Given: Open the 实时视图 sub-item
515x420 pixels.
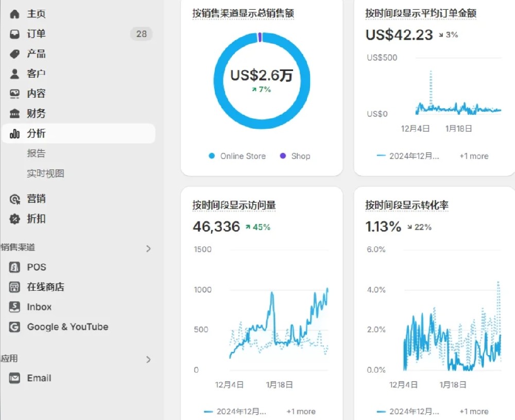Looking at the screenshot, I should 46,174.
